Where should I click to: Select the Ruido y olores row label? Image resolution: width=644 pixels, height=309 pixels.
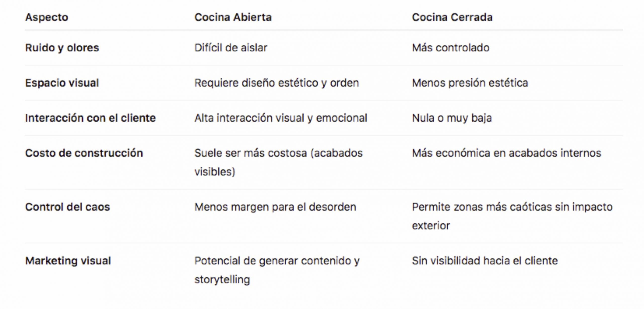click(x=62, y=48)
